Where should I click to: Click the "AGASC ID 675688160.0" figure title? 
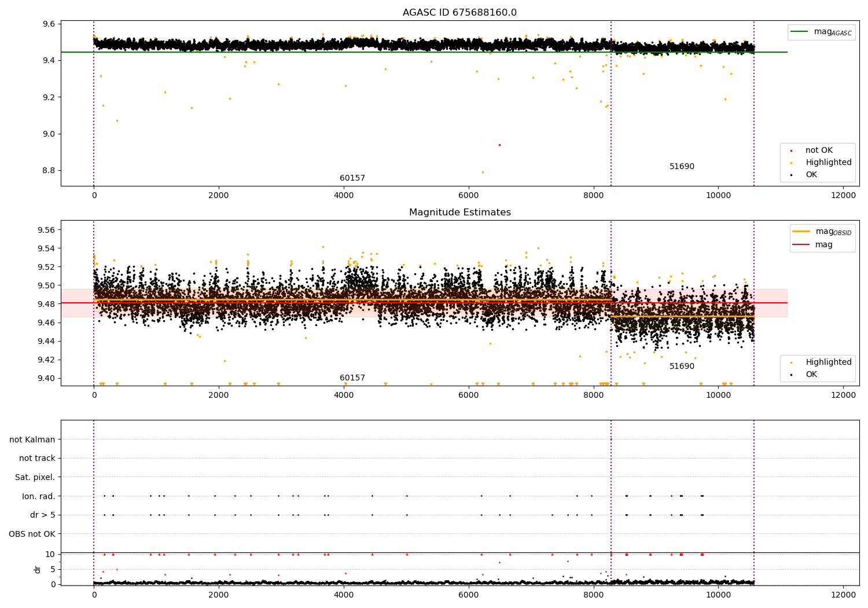pyautogui.click(x=459, y=13)
